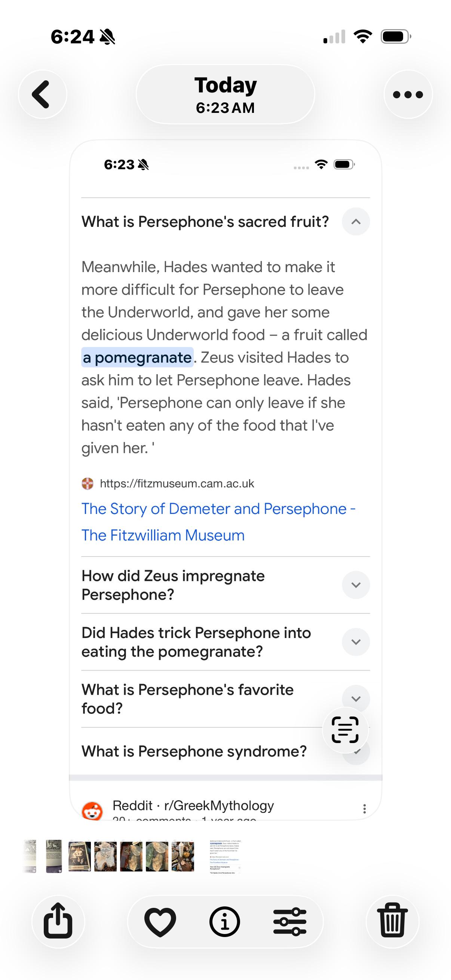Delete photo with trash icon
Viewport: 451px width, 980px height.
point(392,921)
